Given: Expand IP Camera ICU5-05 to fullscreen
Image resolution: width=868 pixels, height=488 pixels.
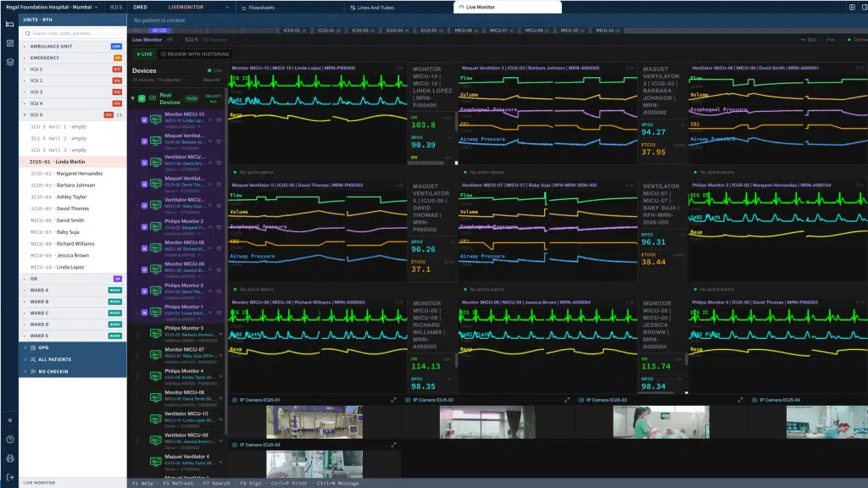Looking at the screenshot, I should tap(393, 445).
